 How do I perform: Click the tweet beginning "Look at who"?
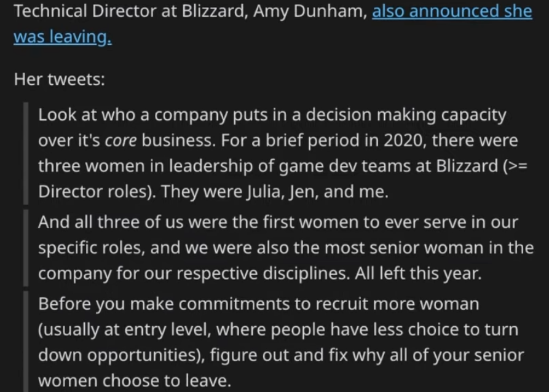(x=283, y=153)
